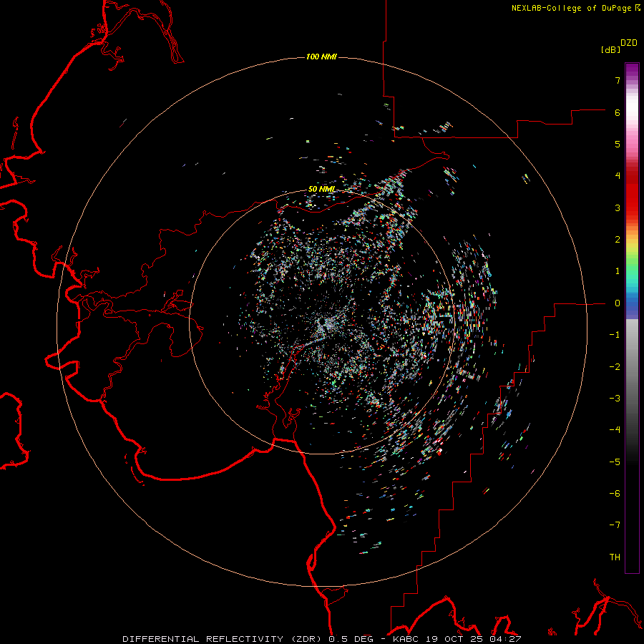Click the -2 value on color scale

[615, 367]
